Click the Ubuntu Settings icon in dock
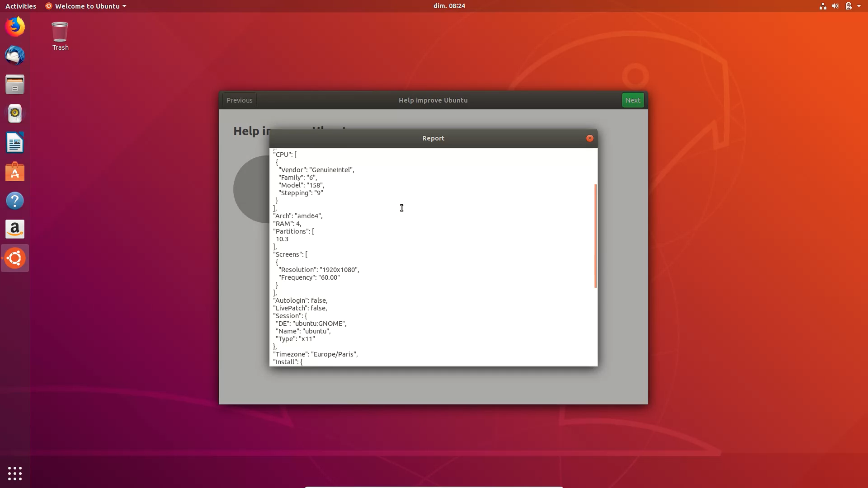Viewport: 868px width, 488px height. coord(15,258)
